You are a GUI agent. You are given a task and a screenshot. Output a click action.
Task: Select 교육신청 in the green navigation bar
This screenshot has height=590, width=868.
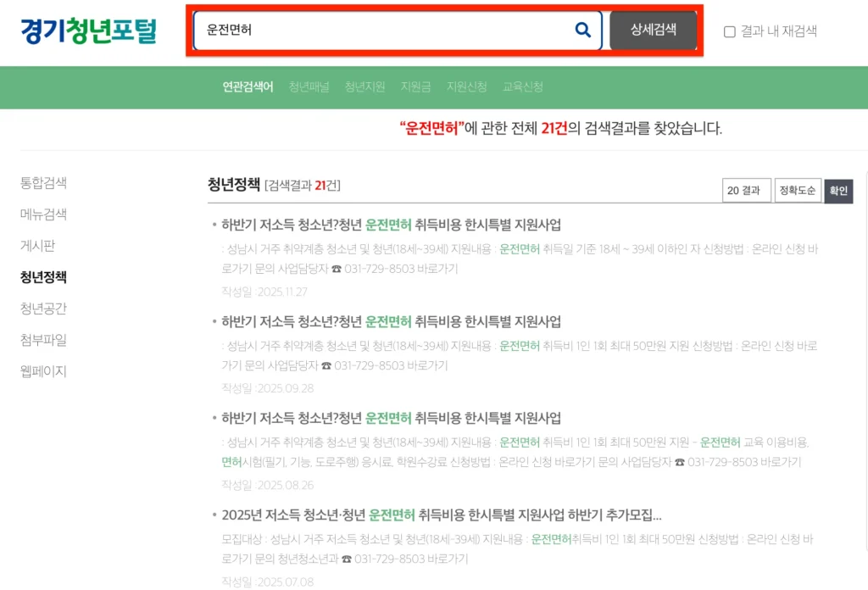pyautogui.click(x=524, y=86)
